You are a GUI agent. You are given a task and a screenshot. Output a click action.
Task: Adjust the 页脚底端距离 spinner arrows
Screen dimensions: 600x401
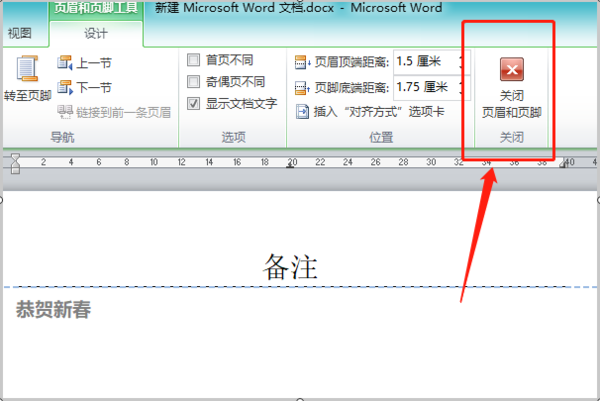[x=462, y=87]
